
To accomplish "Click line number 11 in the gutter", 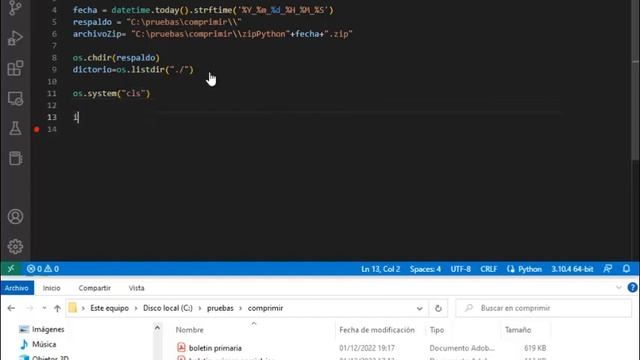I will 52,93.
